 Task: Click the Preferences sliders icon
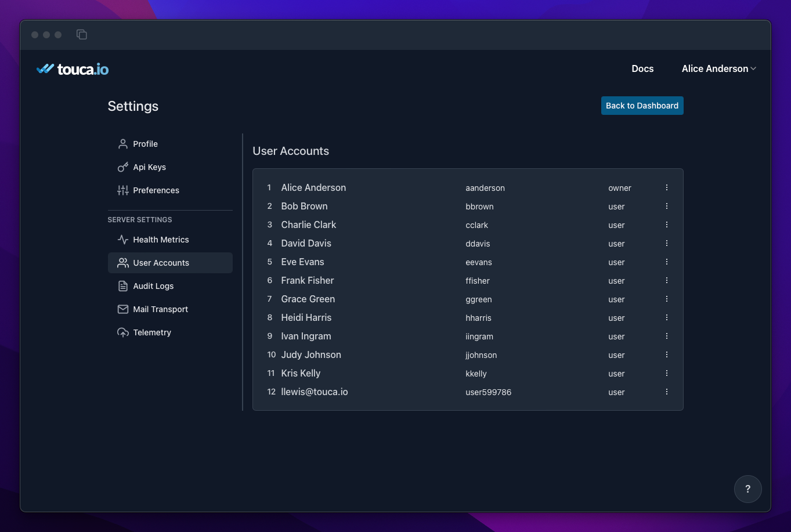(x=123, y=190)
